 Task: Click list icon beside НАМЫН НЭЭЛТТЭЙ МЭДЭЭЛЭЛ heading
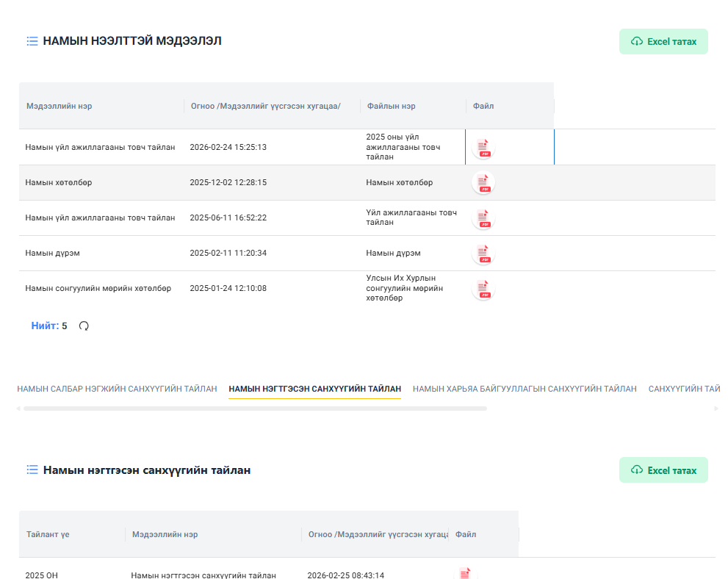32,41
